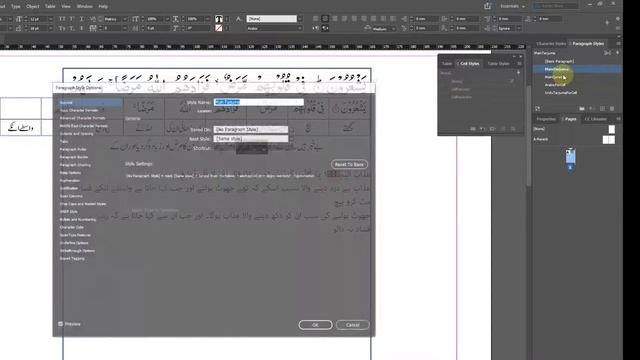The width and height of the screenshot is (640, 360).
Task: Click create new style group folder icon
Action: (x=582, y=109)
